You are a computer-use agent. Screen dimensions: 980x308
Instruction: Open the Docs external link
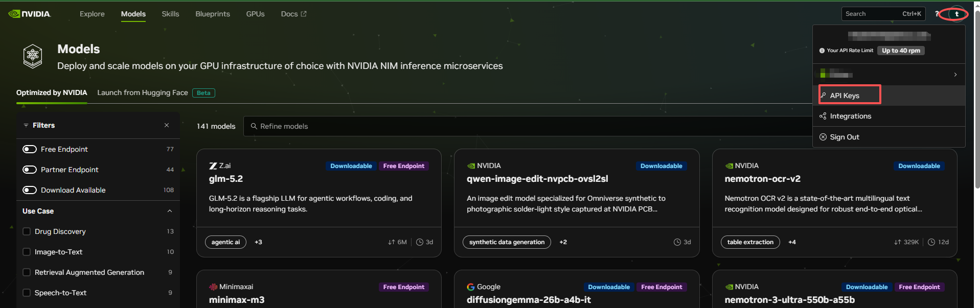tap(293, 14)
